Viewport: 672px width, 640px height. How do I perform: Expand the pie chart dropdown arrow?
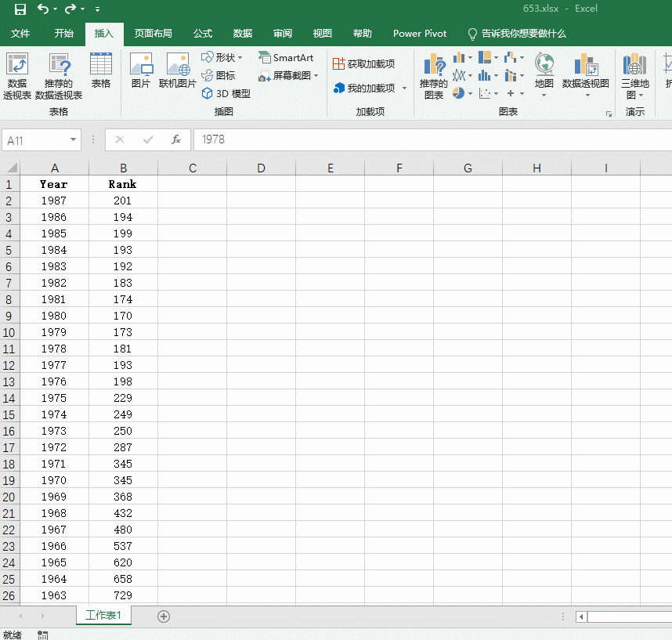pyautogui.click(x=470, y=93)
